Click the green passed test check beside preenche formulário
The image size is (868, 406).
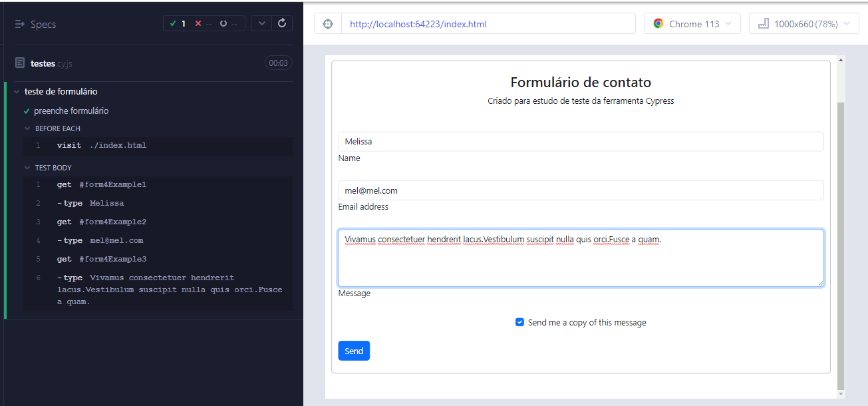26,110
